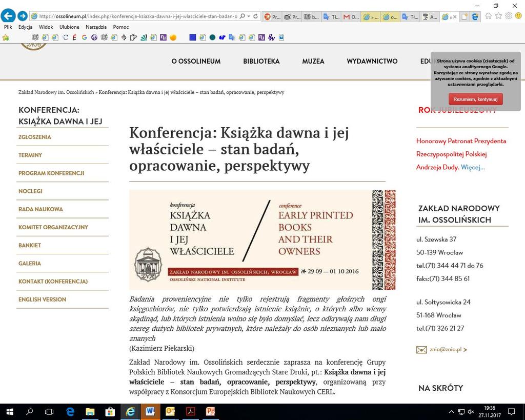Image resolution: width=525 pixels, height=420 pixels.
Task: Switch to the ENGLISH VERSION link
Action: 42,300
